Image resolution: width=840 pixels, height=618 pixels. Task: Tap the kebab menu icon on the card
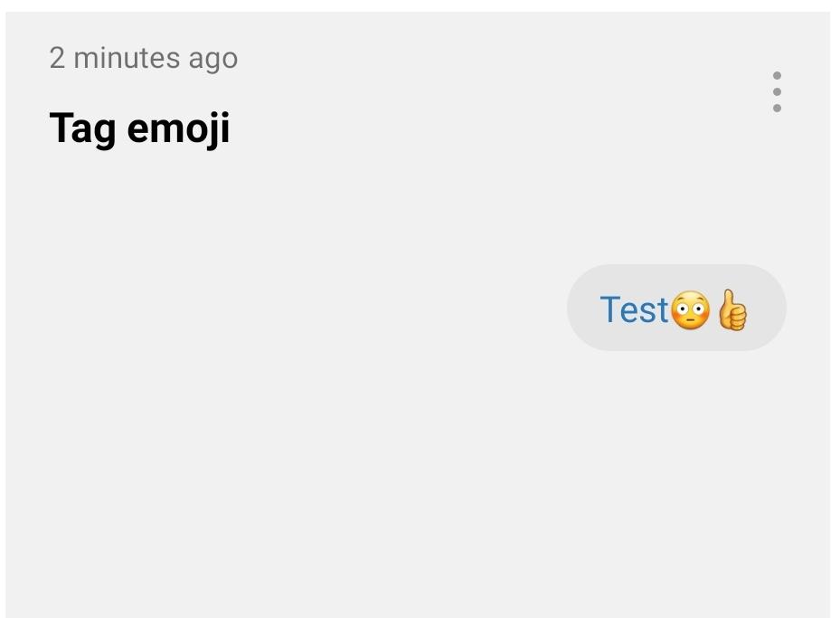tap(777, 92)
